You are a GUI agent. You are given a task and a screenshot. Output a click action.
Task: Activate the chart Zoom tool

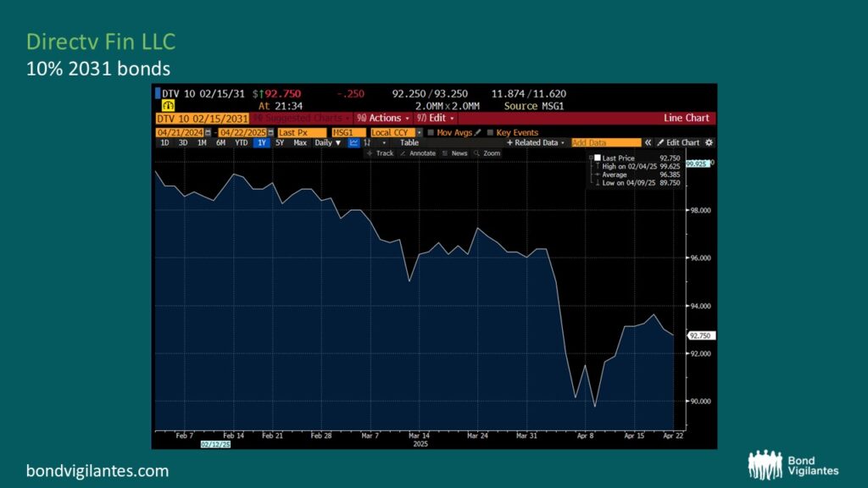tap(487, 153)
